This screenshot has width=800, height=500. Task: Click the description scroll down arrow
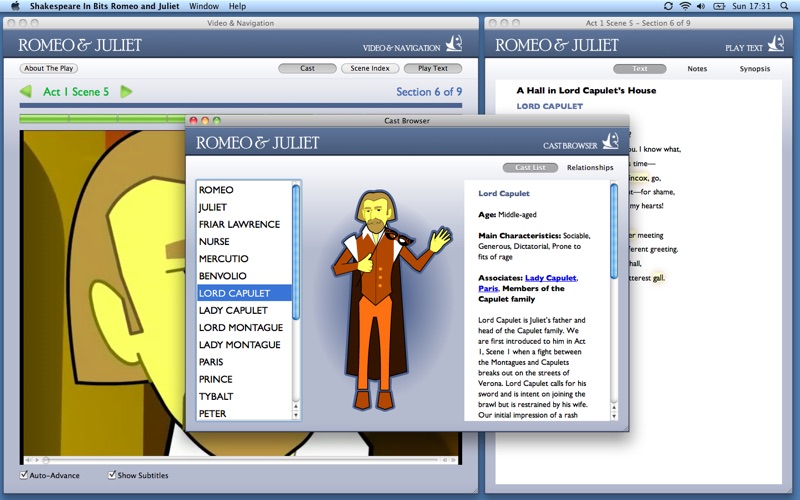click(x=614, y=416)
